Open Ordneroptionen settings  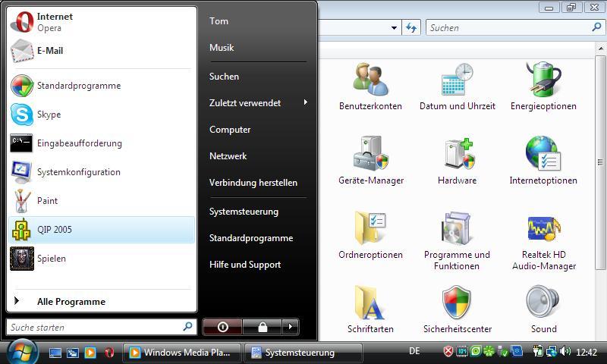[x=370, y=235]
